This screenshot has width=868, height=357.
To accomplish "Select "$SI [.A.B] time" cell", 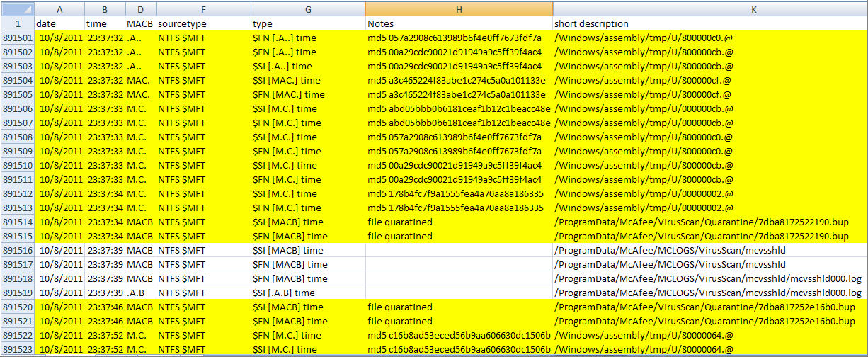I will pos(308,293).
